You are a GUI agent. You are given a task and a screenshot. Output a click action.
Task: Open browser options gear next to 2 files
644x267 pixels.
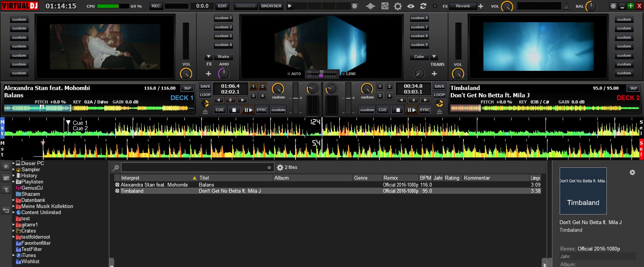click(280, 167)
